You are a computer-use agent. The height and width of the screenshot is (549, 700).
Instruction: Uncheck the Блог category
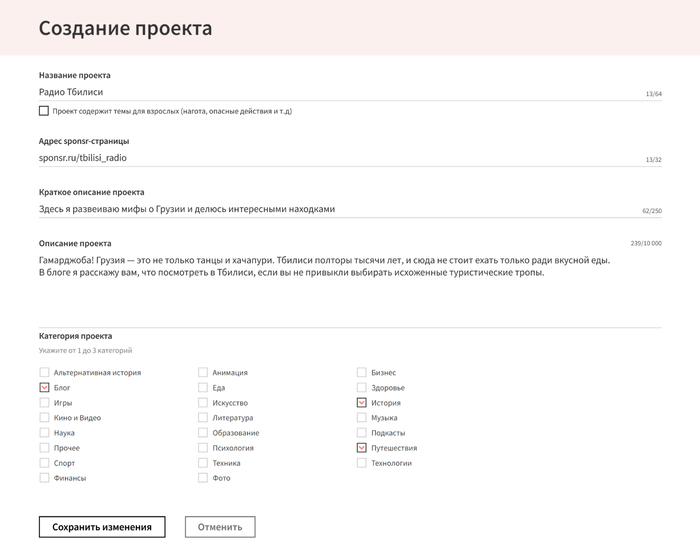pyautogui.click(x=44, y=387)
